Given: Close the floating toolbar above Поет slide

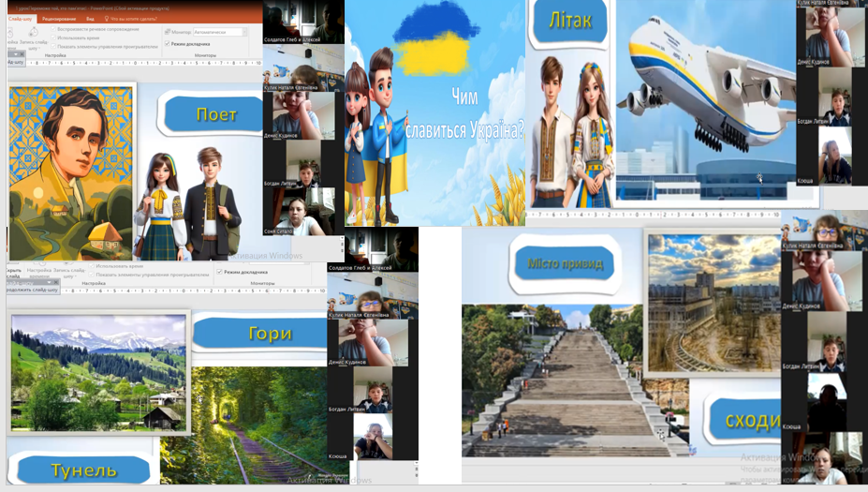Looking at the screenshot, I should pyautogui.click(x=22, y=54).
